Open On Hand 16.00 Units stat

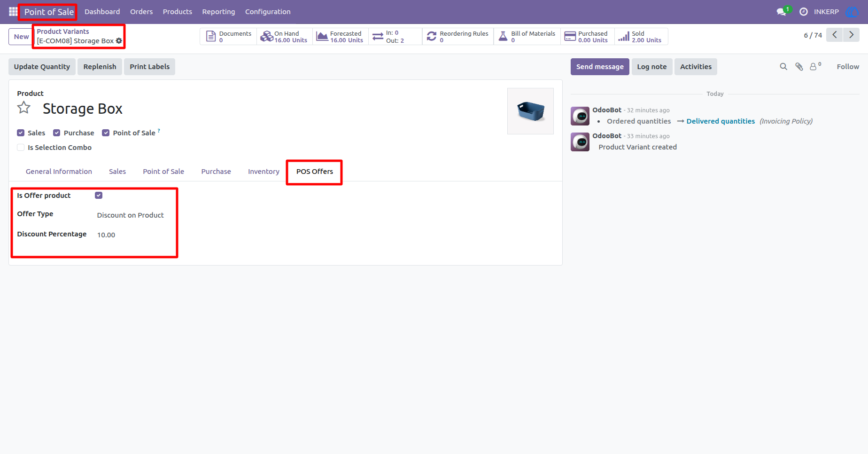tap(285, 37)
